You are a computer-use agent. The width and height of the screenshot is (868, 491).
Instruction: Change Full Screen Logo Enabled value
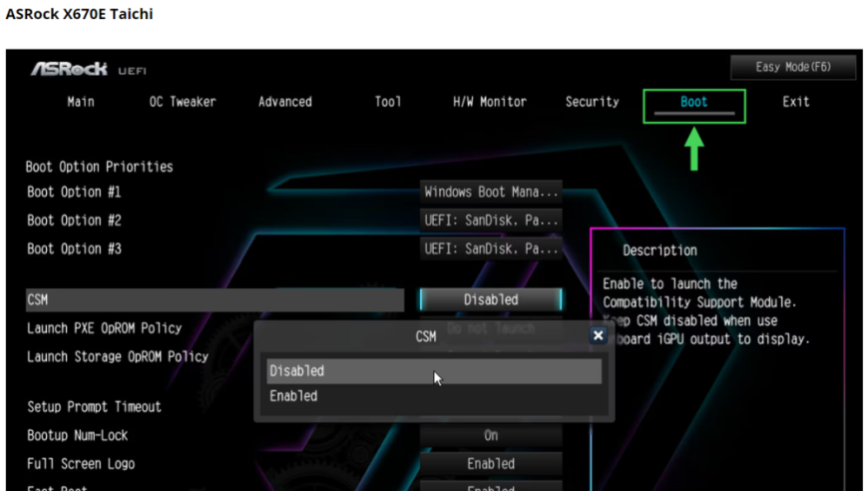click(x=491, y=464)
